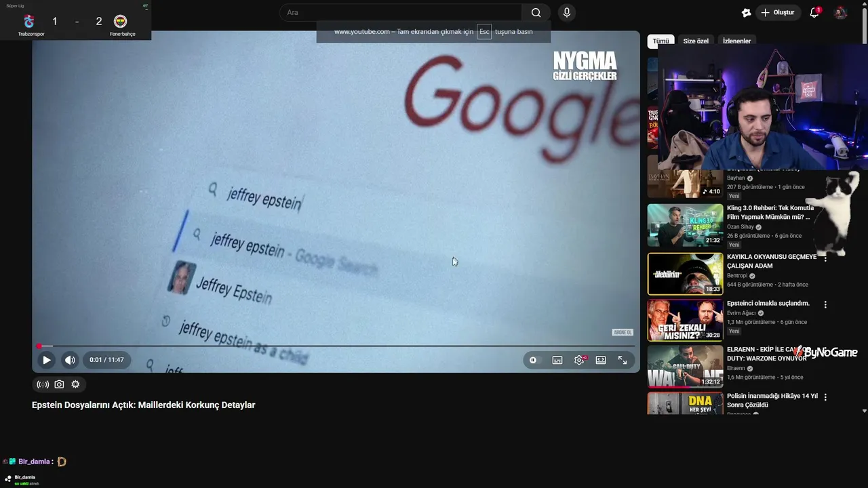Open options menu for the Evrim Ağacı video
868x488 pixels.
click(825, 304)
